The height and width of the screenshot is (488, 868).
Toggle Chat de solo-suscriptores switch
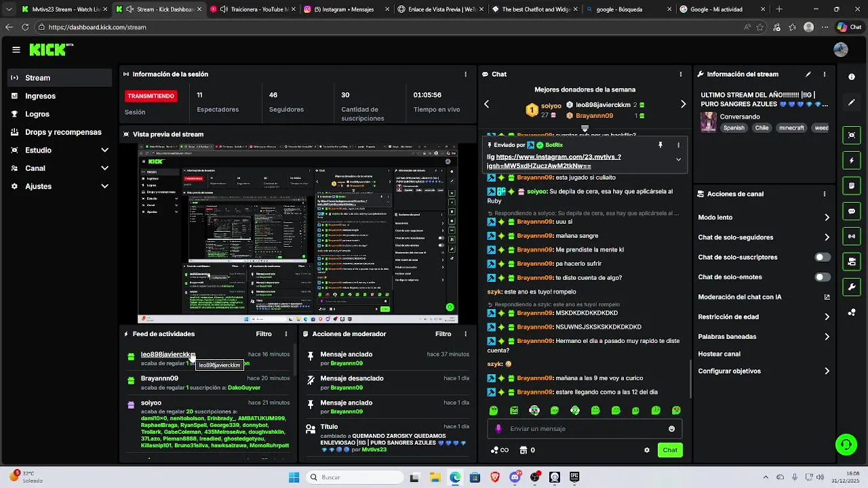pyautogui.click(x=822, y=258)
